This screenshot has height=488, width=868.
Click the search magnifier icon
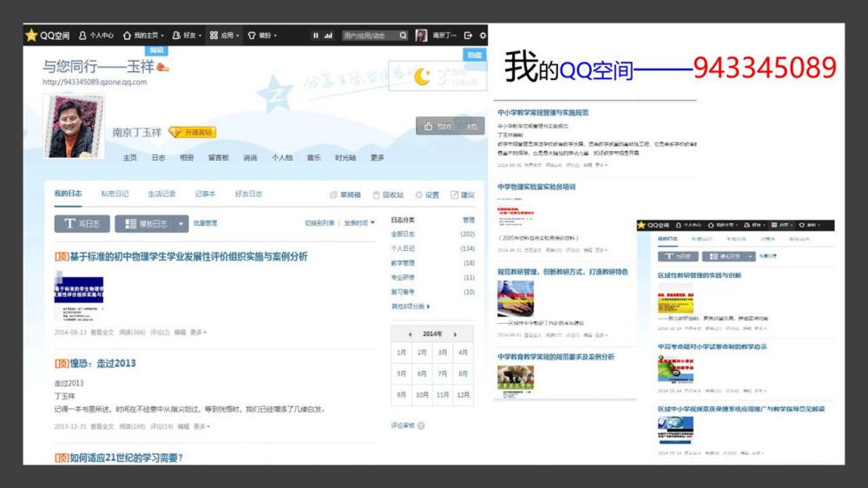[403, 36]
